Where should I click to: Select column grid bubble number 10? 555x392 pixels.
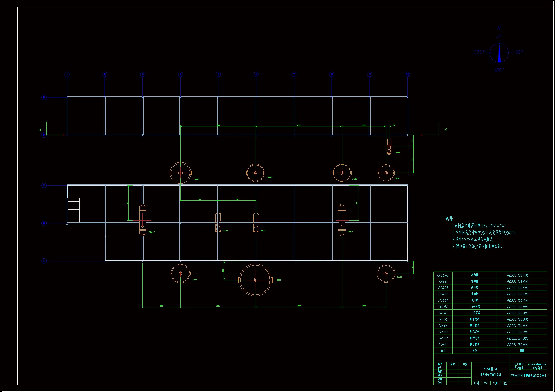point(407,74)
